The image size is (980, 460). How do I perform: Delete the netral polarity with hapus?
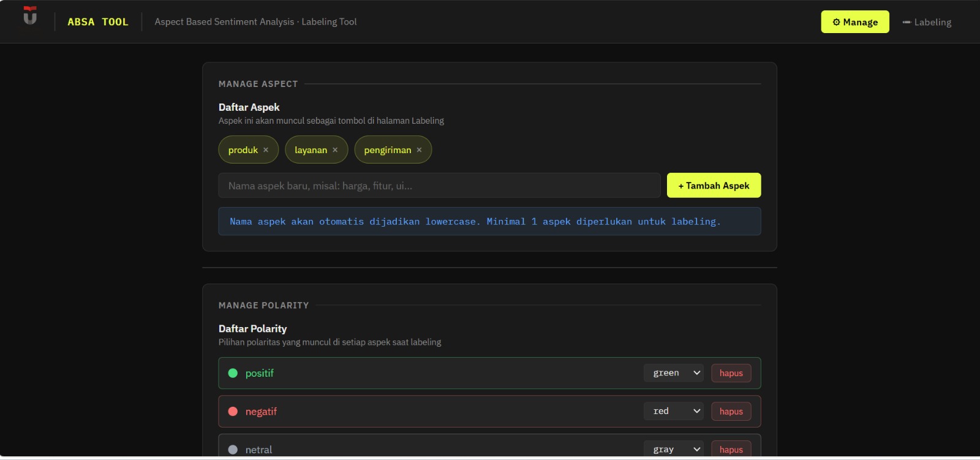point(731,449)
